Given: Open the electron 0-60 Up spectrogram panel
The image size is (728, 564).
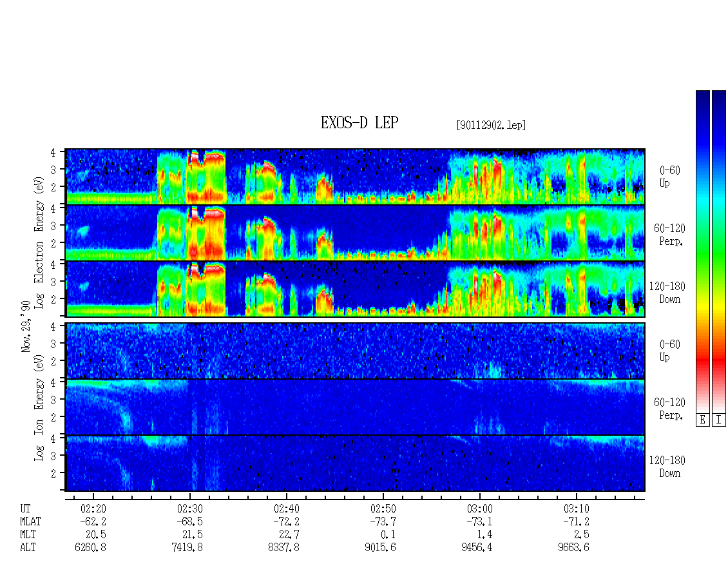Looking at the screenshot, I should pos(355,177).
